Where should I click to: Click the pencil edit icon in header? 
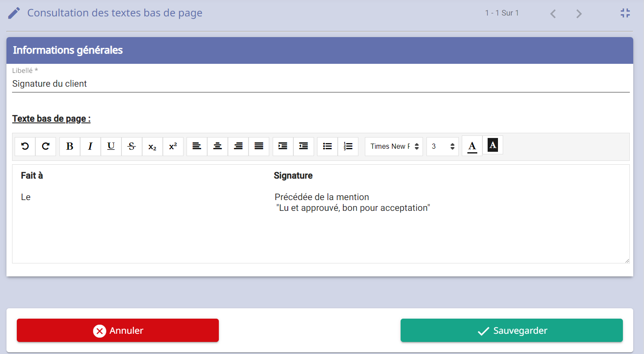tap(14, 13)
